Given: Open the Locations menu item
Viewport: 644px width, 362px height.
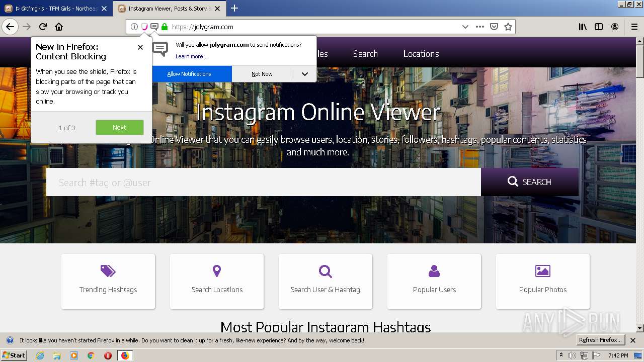Looking at the screenshot, I should pyautogui.click(x=421, y=54).
